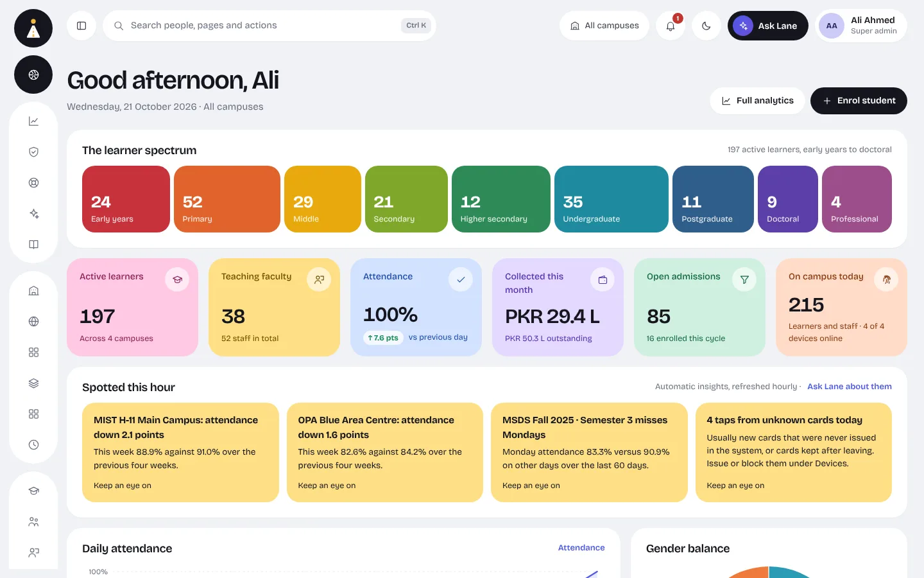Focus the search people, pages and actions field
The height and width of the screenshot is (578, 924).
pyautogui.click(x=269, y=26)
